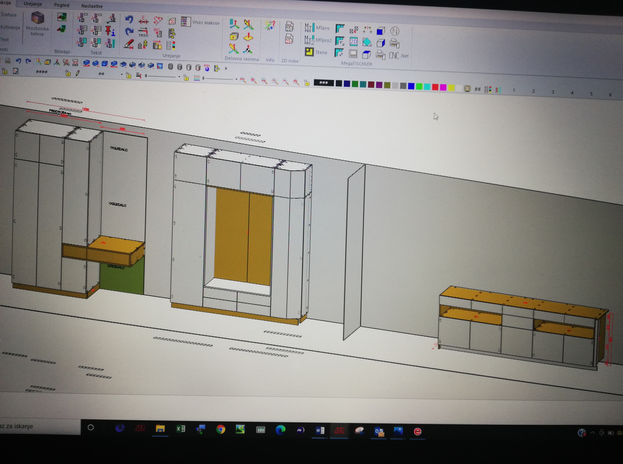Open File Explorer from the taskbar

click(160, 429)
